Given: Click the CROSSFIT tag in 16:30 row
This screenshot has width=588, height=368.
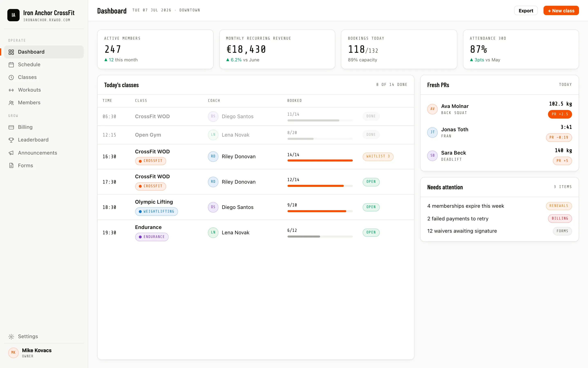Looking at the screenshot, I should 150,161.
